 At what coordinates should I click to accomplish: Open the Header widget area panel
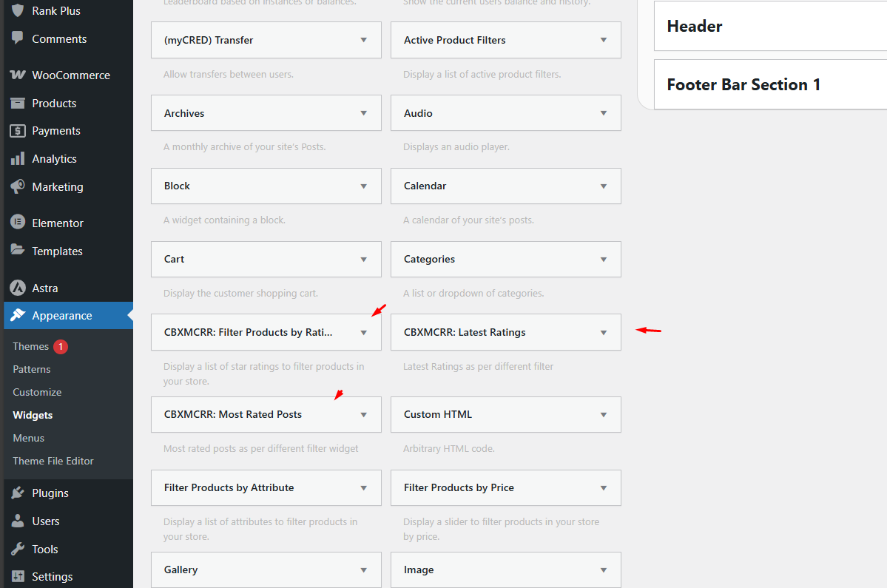[x=769, y=27]
